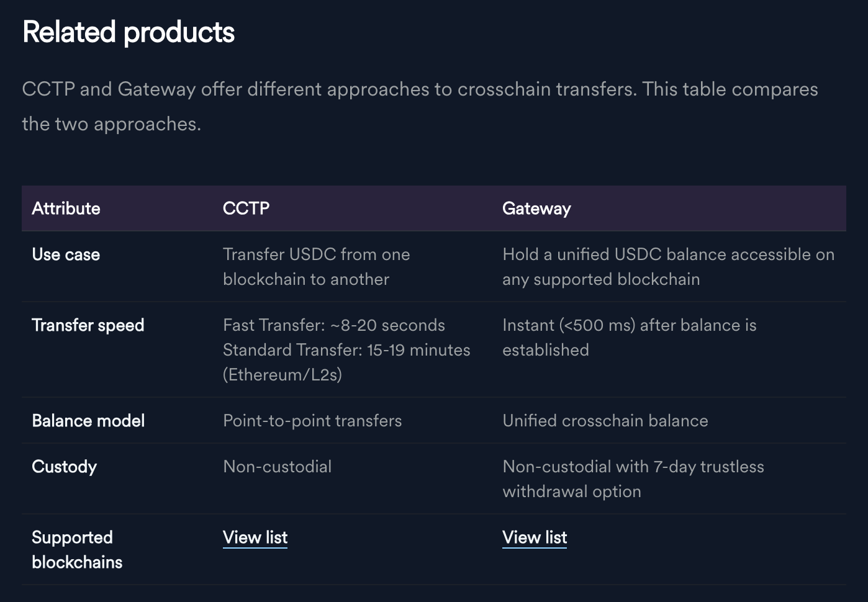Click the Transfer speed row label
Screen dimensions: 868x602
pyautogui.click(x=88, y=325)
